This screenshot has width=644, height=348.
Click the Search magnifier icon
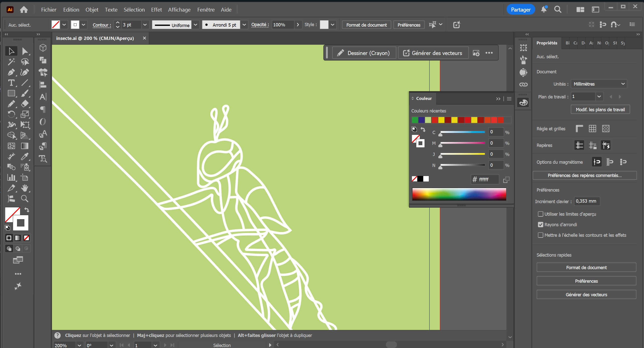click(x=558, y=10)
